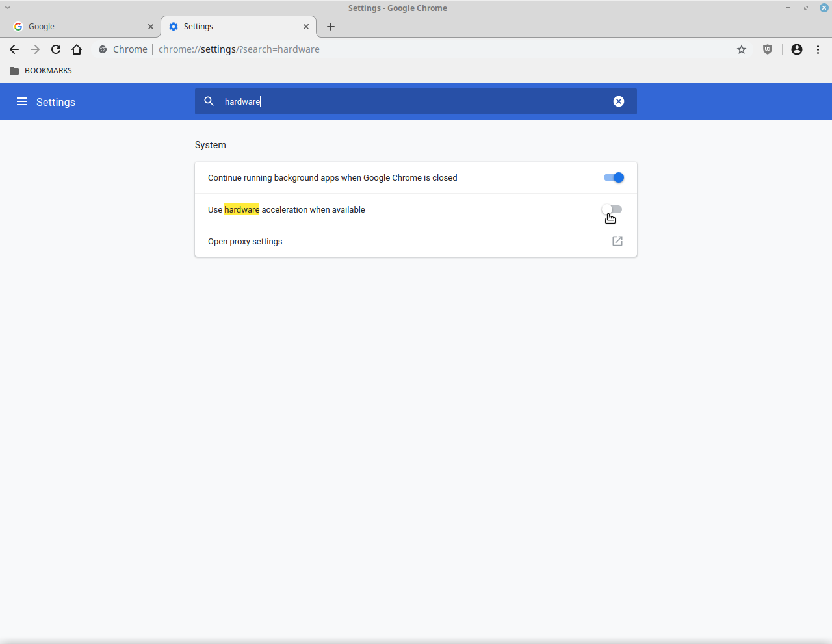Toggle continue running background apps switch
The image size is (832, 644).
(x=614, y=177)
